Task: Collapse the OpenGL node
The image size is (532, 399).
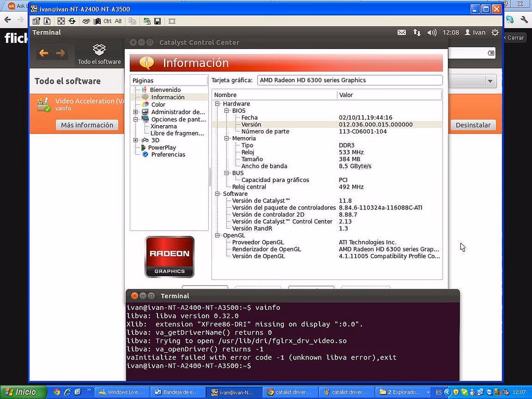Action: [x=217, y=235]
